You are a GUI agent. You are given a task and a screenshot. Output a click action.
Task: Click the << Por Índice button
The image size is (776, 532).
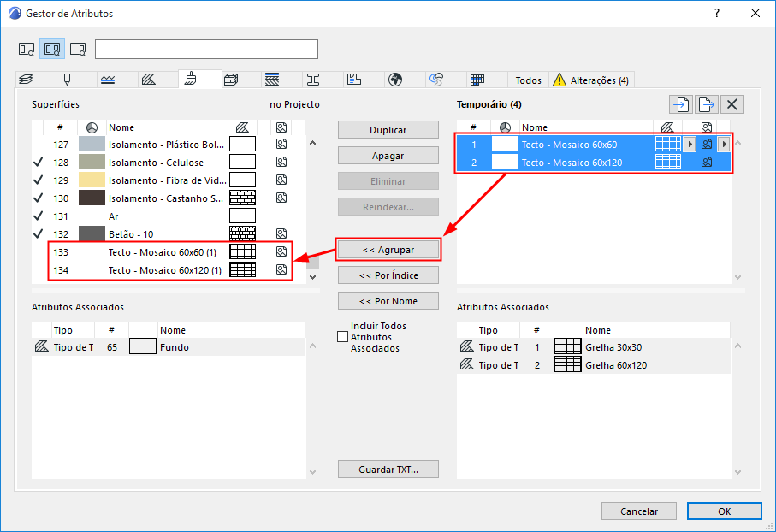tap(388, 275)
